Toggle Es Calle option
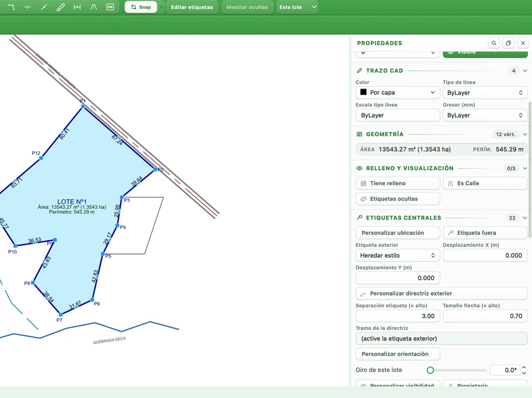Viewport: 532px width, 398px height. [x=485, y=183]
